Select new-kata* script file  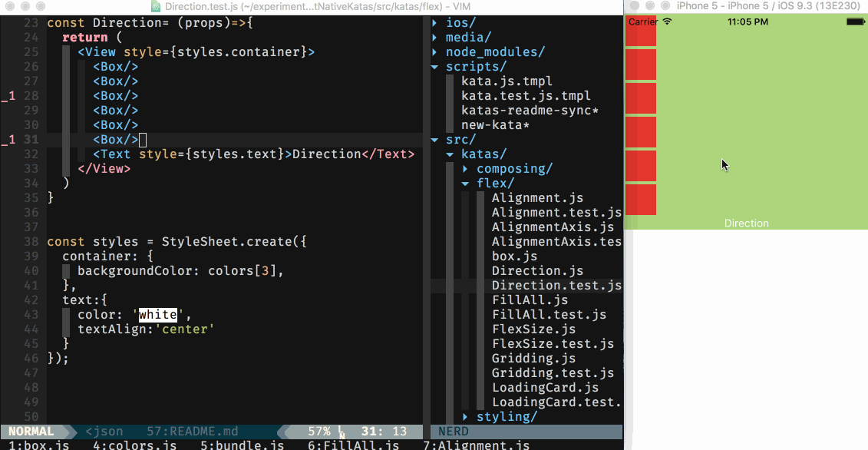click(x=496, y=124)
